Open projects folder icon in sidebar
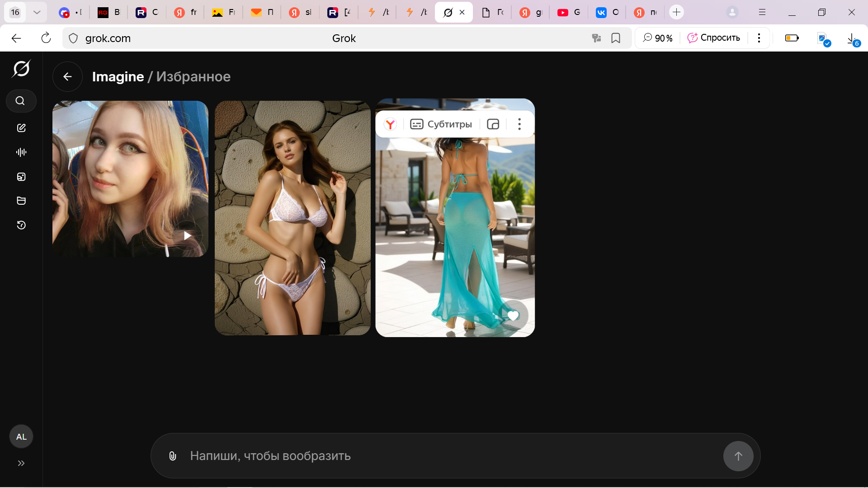Image resolution: width=868 pixels, height=488 pixels. click(21, 201)
